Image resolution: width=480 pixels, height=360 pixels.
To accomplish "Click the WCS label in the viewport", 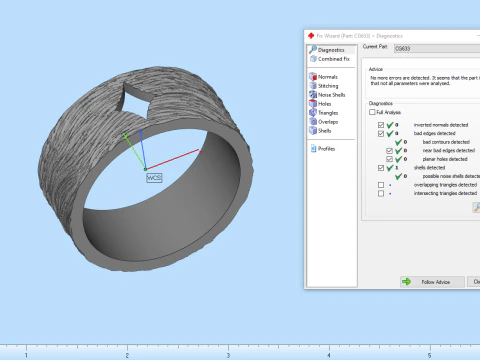I will pos(154,178).
